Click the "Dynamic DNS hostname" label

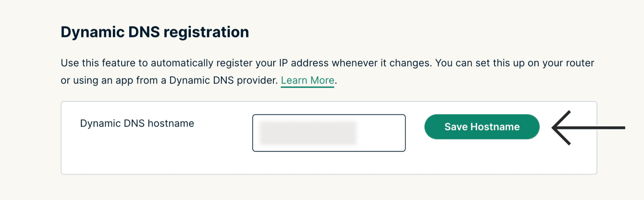coord(137,124)
